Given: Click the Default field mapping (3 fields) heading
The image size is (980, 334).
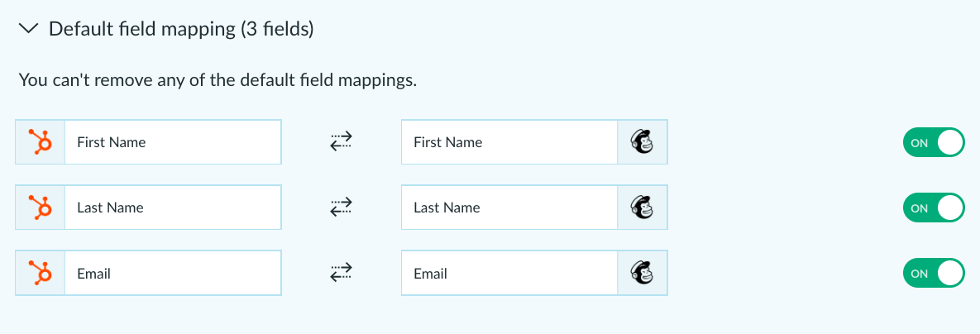Looking at the screenshot, I should tap(181, 29).
